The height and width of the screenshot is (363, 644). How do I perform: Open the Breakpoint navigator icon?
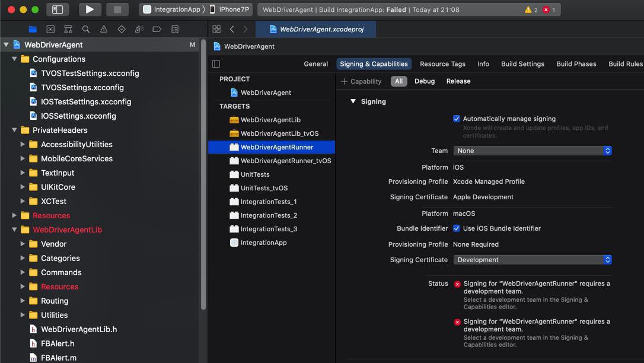point(157,29)
